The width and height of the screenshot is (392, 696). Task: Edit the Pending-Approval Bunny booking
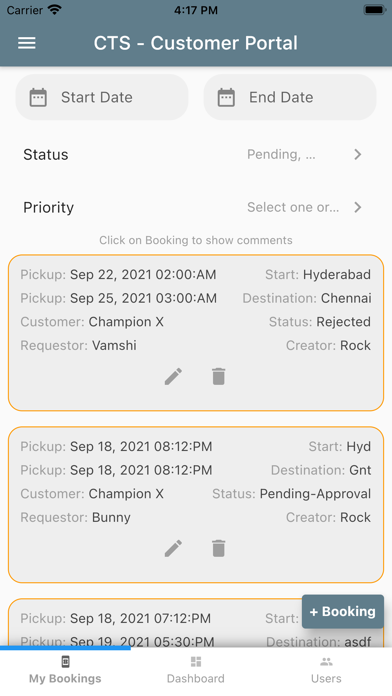tap(173, 549)
